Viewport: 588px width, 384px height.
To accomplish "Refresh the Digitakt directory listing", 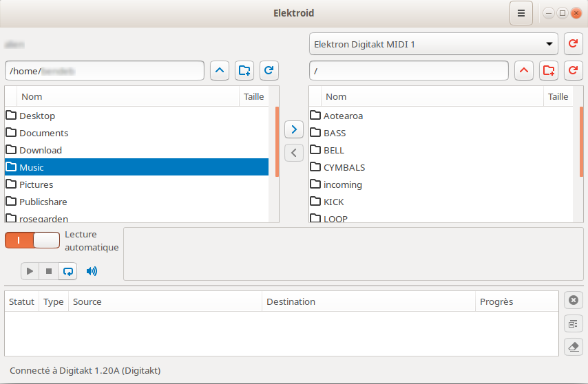I will 574,70.
